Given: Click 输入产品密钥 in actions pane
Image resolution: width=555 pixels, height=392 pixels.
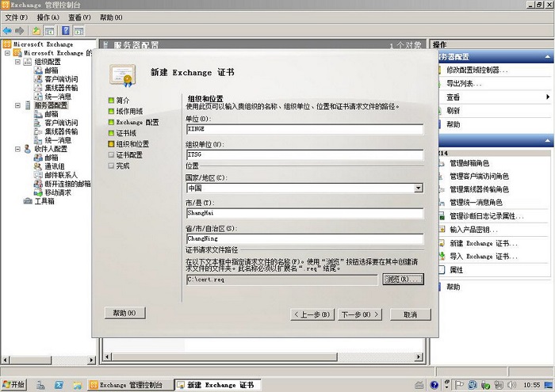Looking at the screenshot, I should click(x=477, y=229).
